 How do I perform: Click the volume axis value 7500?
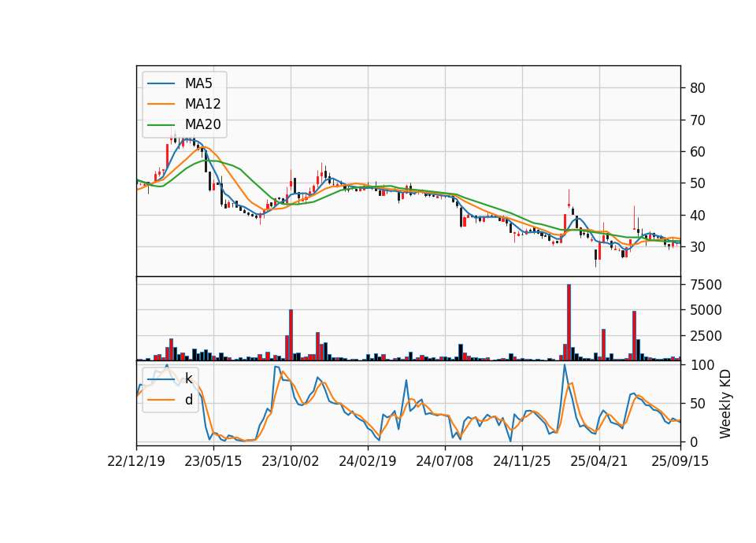click(706, 285)
